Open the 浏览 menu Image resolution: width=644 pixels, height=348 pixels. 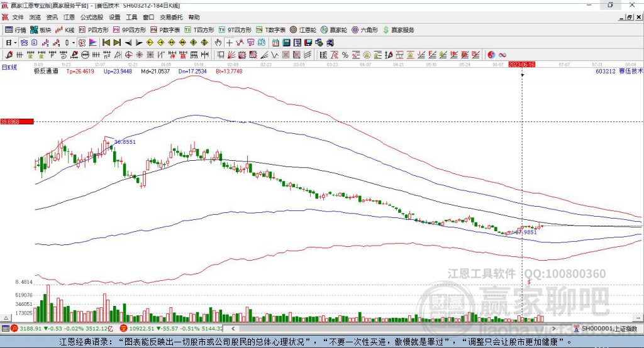pos(35,17)
